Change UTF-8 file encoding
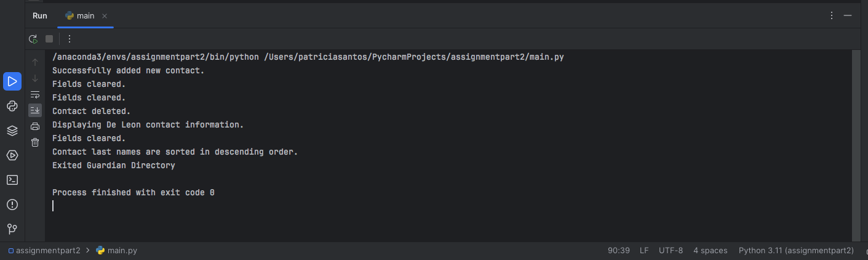The height and width of the screenshot is (260, 868). pyautogui.click(x=671, y=251)
